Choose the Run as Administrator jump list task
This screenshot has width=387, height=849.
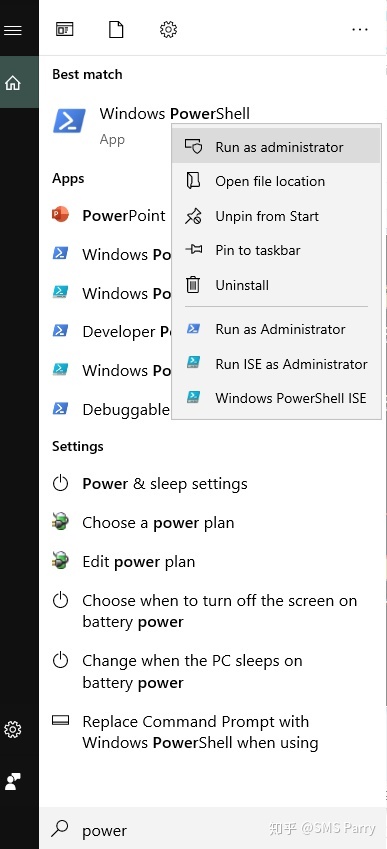point(276,329)
